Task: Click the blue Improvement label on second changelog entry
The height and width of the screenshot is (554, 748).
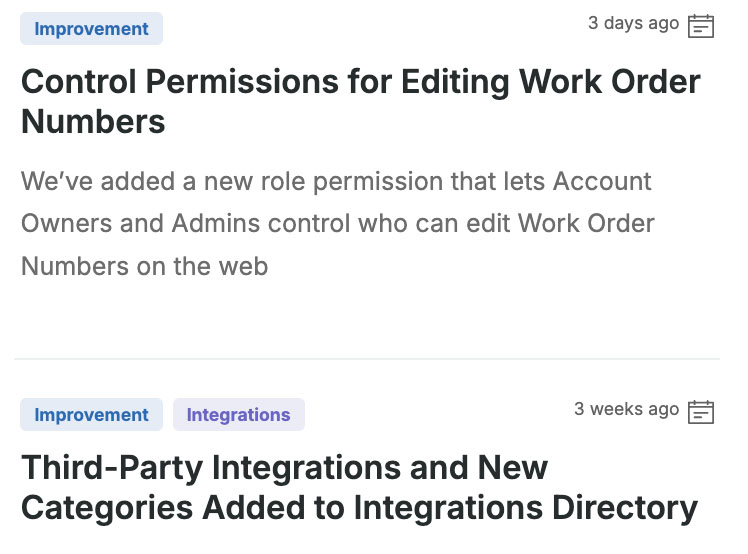Action: click(91, 415)
